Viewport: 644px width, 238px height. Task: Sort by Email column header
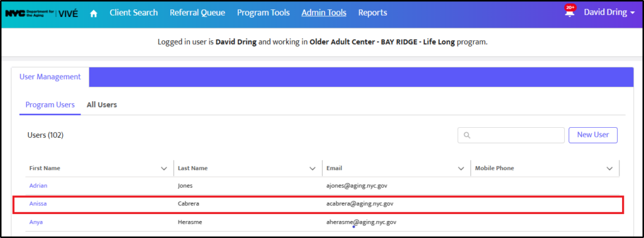point(335,169)
